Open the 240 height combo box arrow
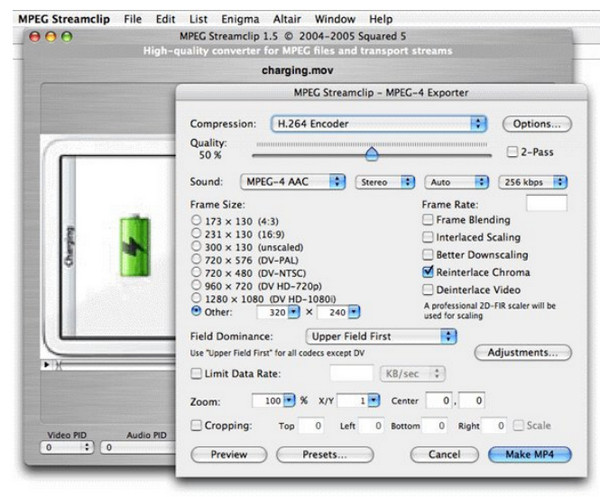Image resolution: width=600 pixels, height=497 pixels. (354, 312)
